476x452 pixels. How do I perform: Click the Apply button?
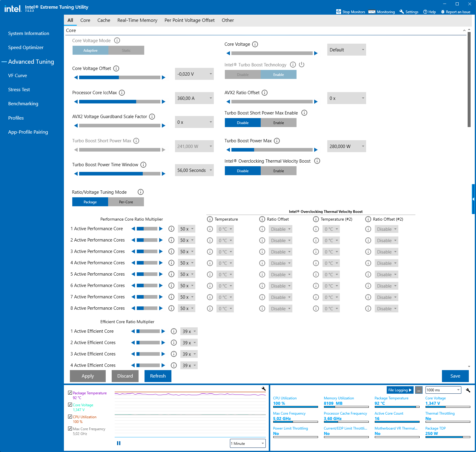click(87, 376)
